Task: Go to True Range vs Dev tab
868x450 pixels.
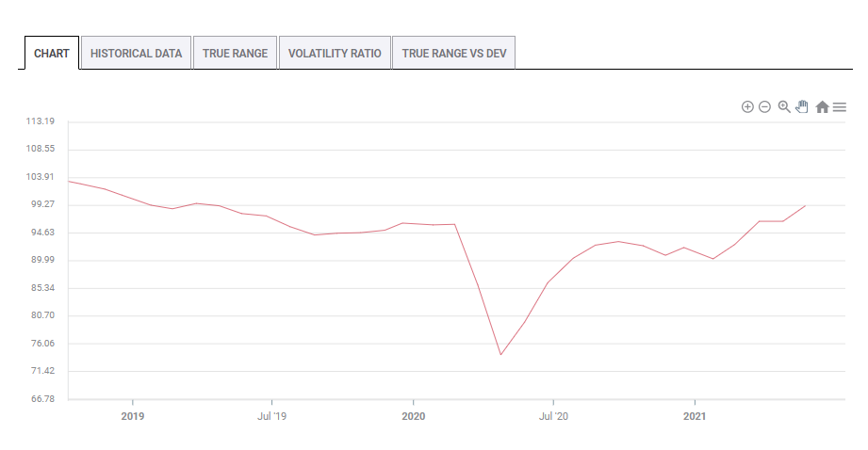Action: coord(454,53)
